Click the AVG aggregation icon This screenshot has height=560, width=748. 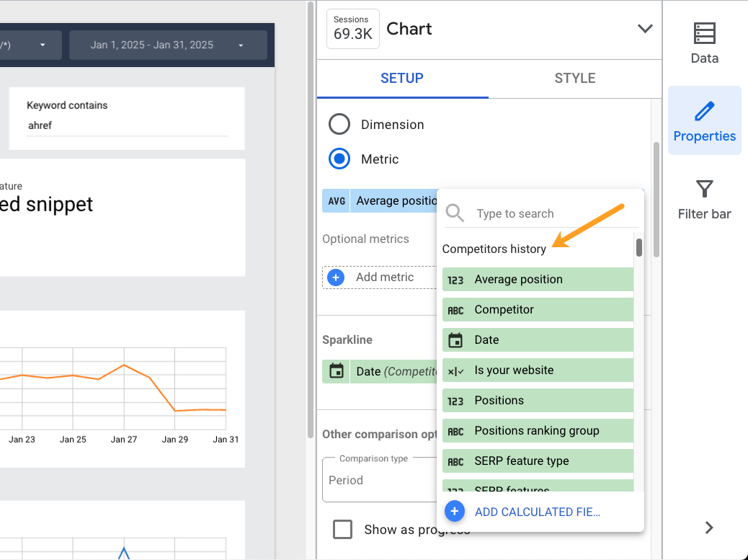click(x=335, y=200)
